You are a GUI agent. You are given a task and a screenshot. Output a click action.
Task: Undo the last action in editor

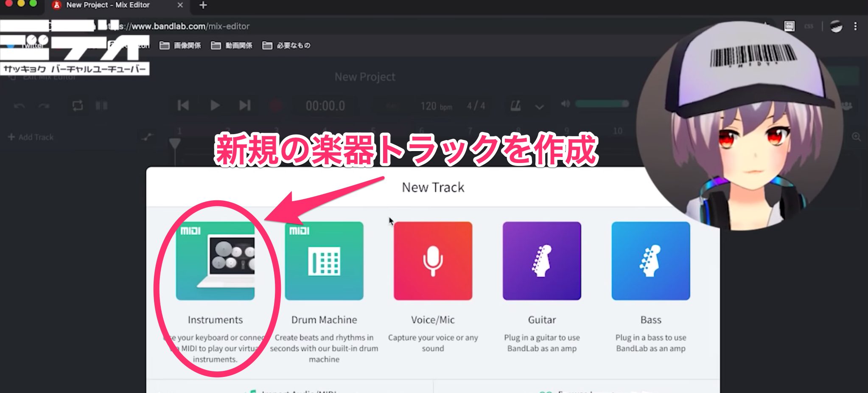pyautogui.click(x=19, y=106)
